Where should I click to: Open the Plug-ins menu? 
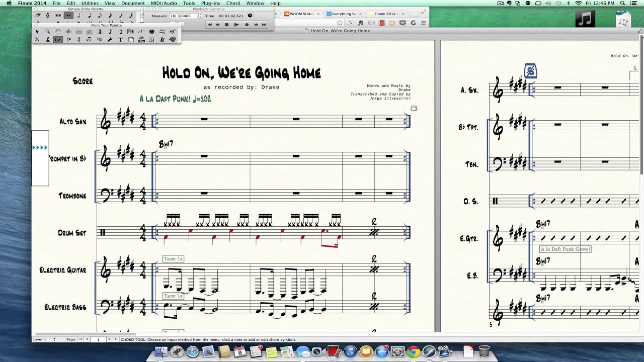pyautogui.click(x=211, y=3)
